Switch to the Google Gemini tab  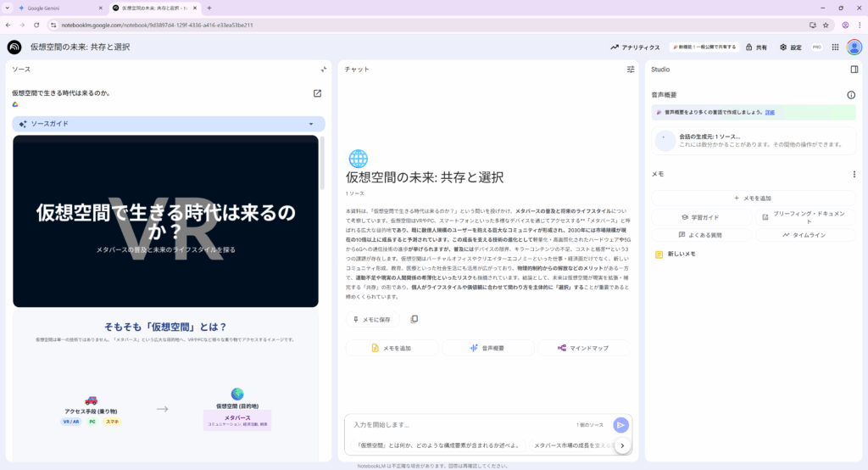click(x=58, y=8)
